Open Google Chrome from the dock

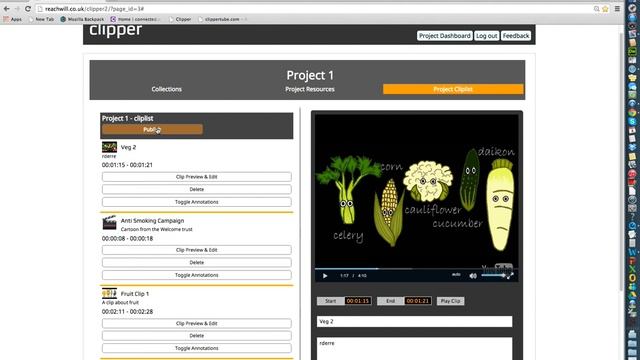coord(632,112)
